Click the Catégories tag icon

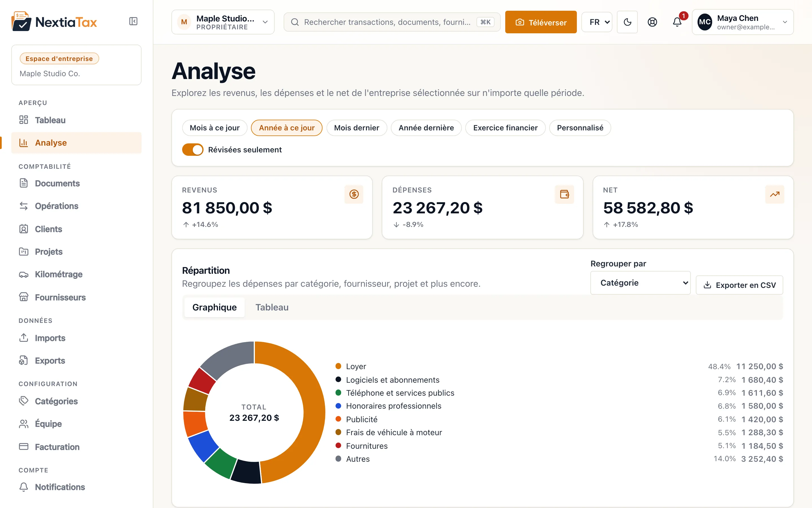click(x=23, y=401)
